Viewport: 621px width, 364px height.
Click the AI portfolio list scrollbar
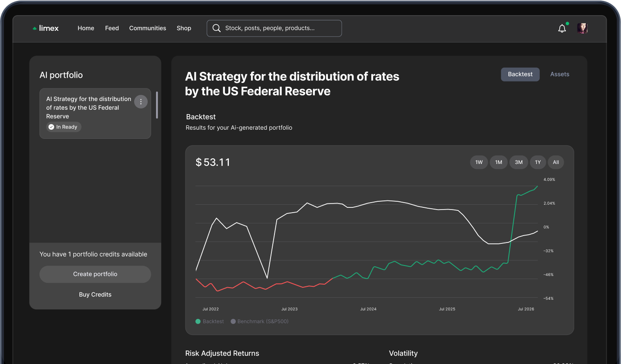click(x=157, y=105)
